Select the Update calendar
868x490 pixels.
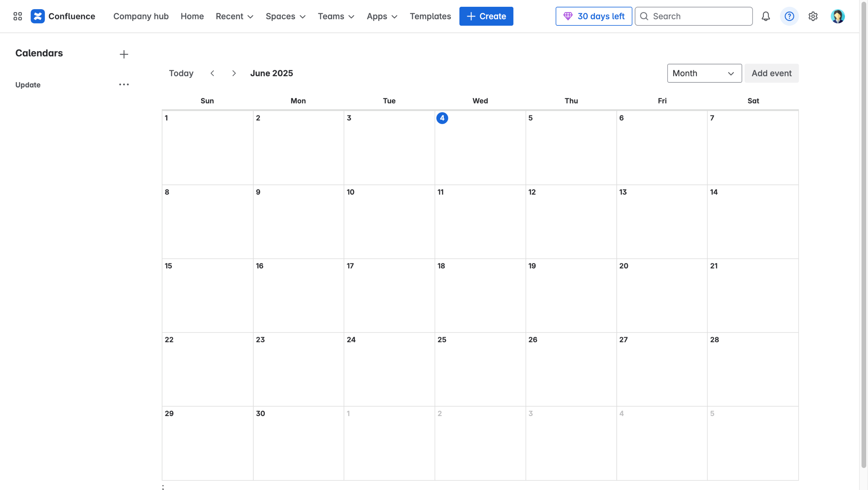[28, 85]
